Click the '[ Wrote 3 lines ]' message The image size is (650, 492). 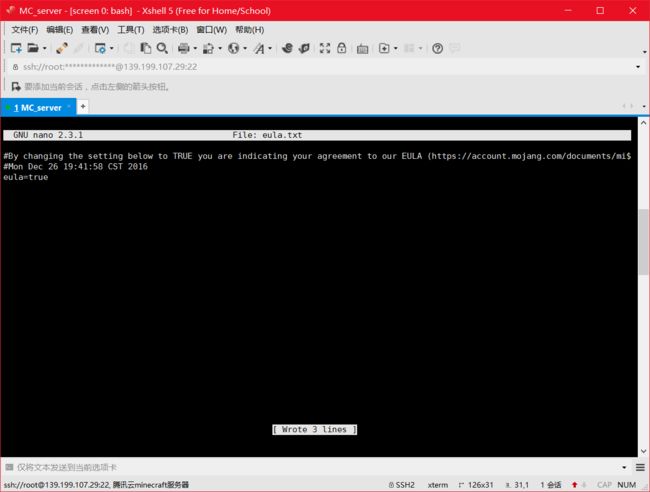(315, 429)
